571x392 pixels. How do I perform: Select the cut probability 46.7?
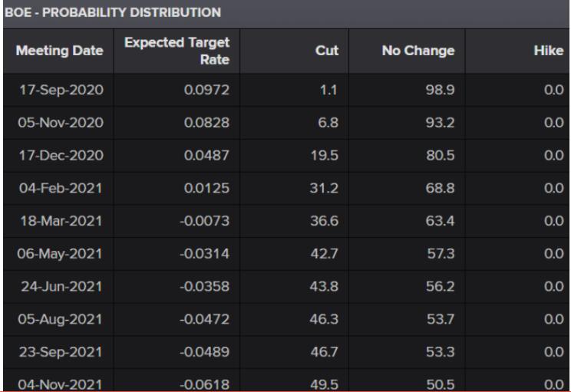(324, 352)
